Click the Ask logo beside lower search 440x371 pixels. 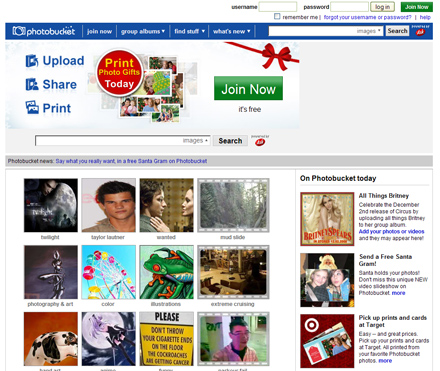click(x=260, y=141)
